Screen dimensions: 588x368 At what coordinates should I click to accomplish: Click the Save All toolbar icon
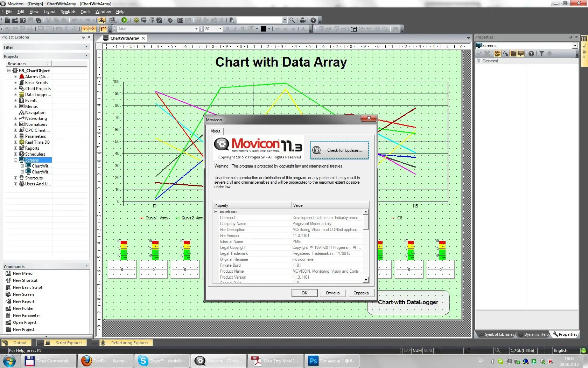coord(38,20)
